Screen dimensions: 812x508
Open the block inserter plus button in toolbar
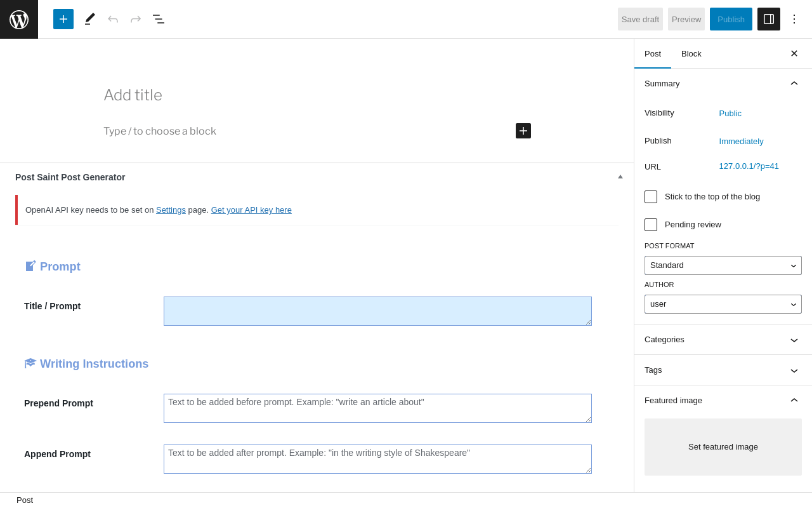click(63, 19)
